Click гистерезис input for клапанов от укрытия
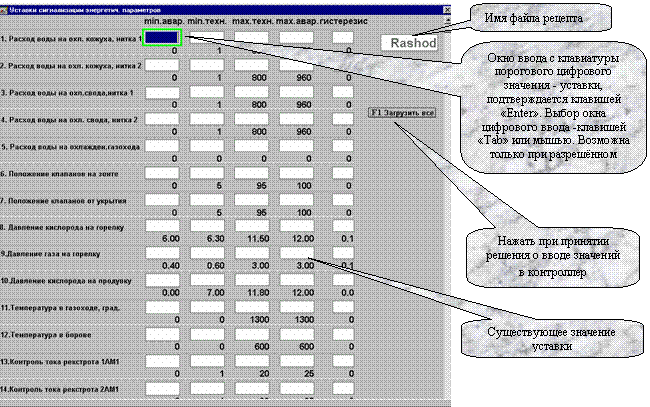 [x=343, y=200]
